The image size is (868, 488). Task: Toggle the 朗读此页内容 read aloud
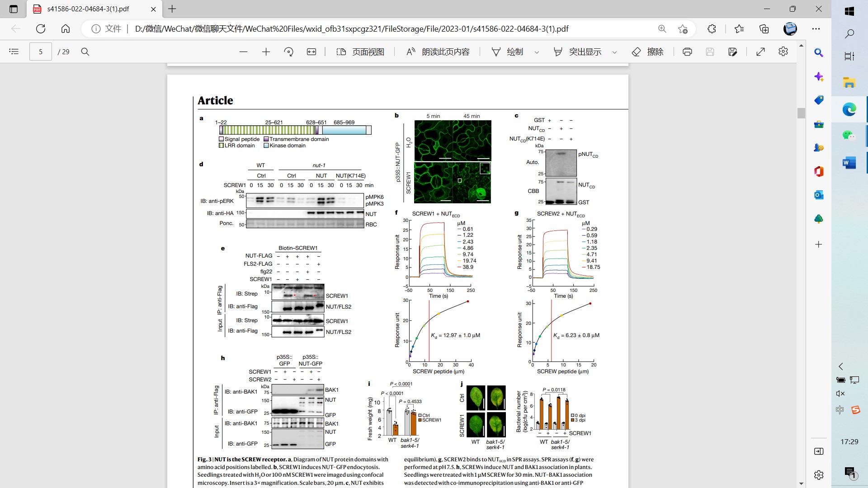tap(438, 52)
